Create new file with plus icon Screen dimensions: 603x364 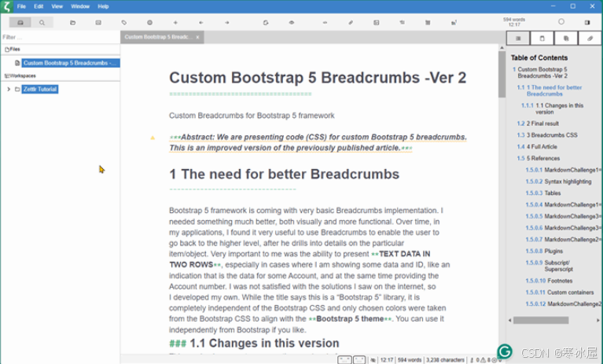(x=175, y=23)
